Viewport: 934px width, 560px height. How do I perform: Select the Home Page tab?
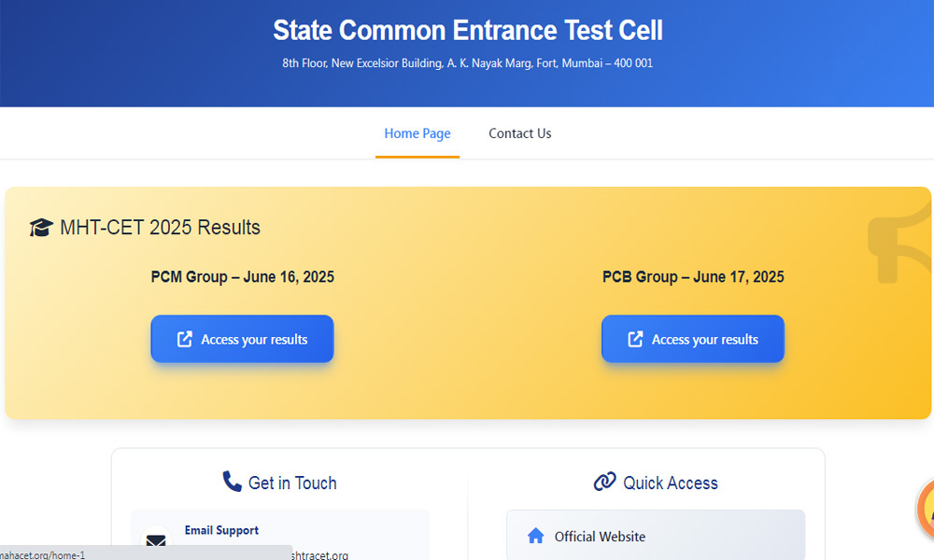417,133
